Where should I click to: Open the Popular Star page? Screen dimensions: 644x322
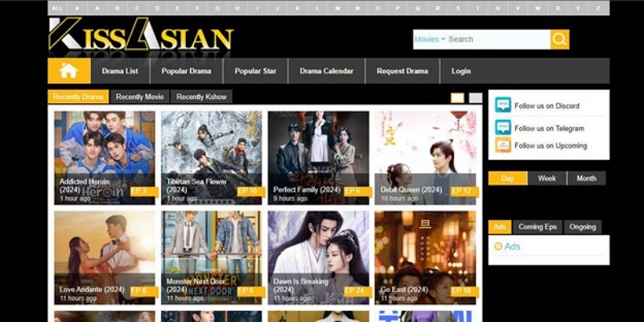tap(255, 71)
